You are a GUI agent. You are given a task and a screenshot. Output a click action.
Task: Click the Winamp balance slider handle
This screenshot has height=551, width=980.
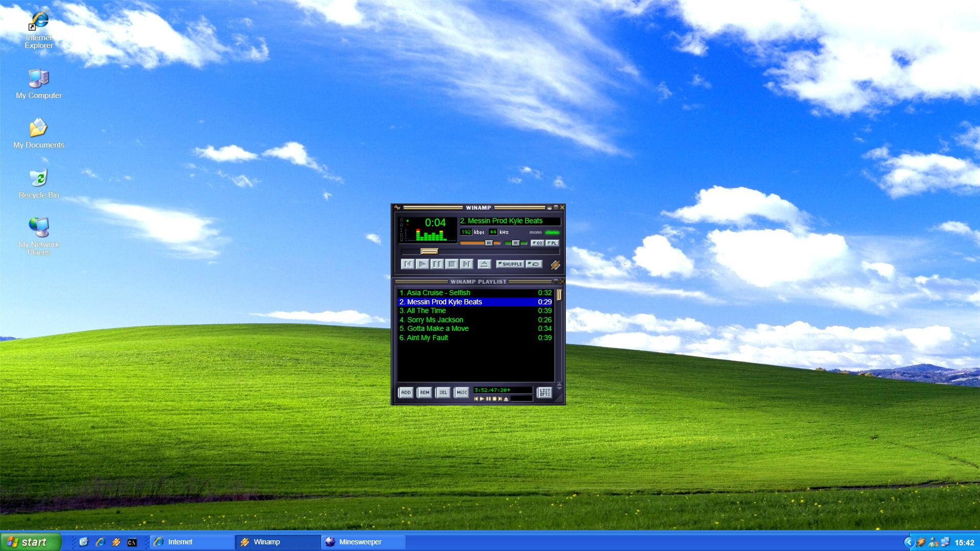(x=516, y=243)
